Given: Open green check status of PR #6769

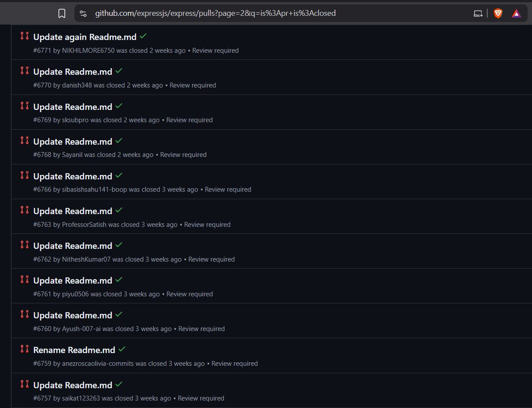Looking at the screenshot, I should 119,106.
